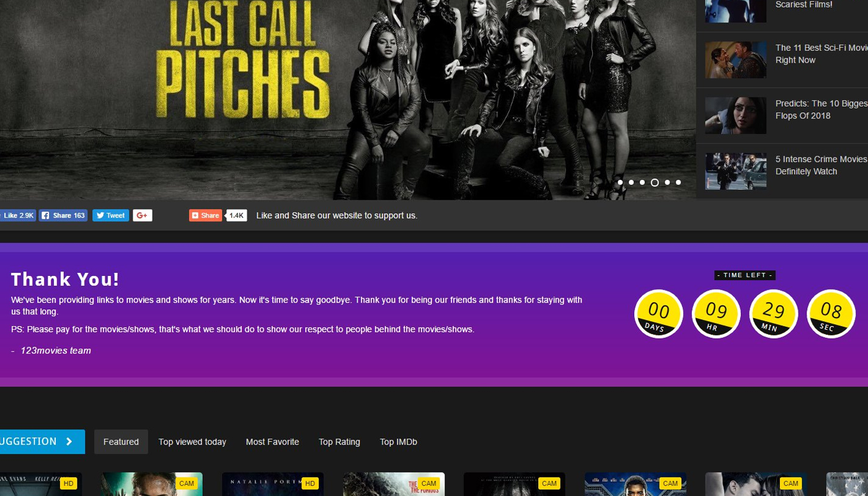The image size is (868, 496).
Task: Open the 5 Intense Crime Movies article
Action: pos(821,165)
